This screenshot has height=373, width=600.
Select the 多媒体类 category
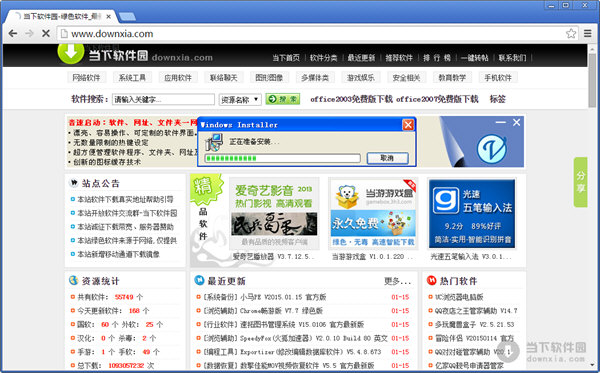click(x=315, y=78)
